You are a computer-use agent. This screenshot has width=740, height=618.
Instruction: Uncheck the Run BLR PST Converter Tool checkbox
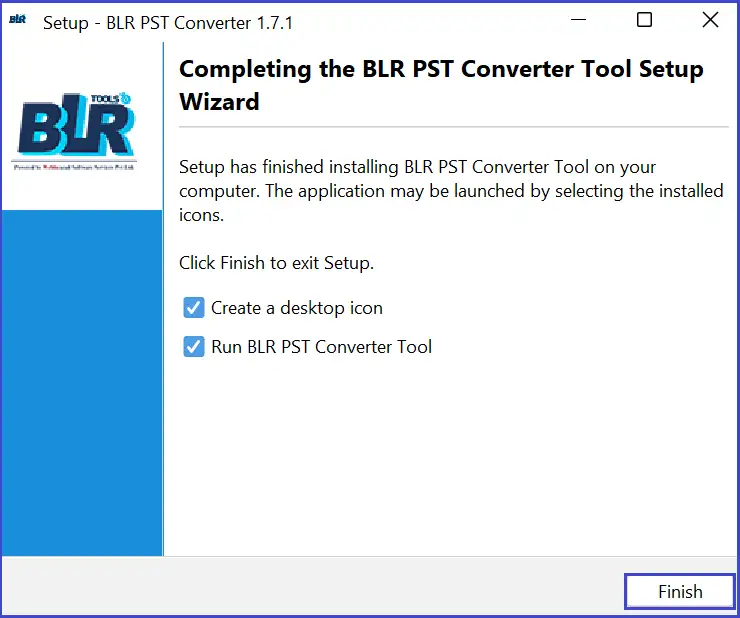(x=193, y=347)
